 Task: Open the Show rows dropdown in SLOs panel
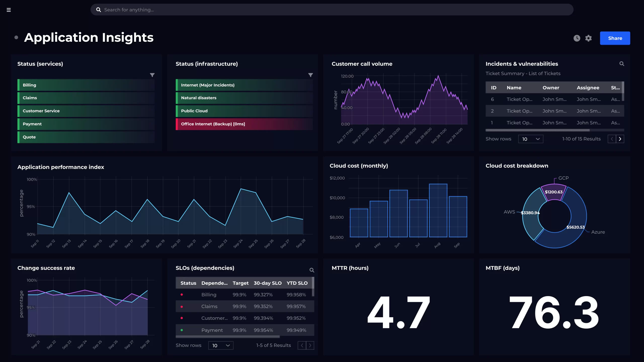pos(221,345)
